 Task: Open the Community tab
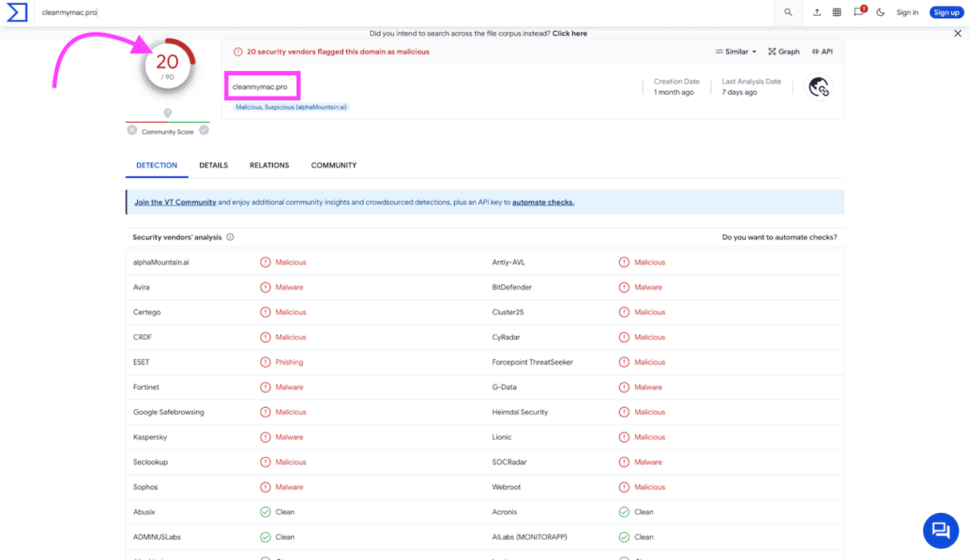coord(333,165)
